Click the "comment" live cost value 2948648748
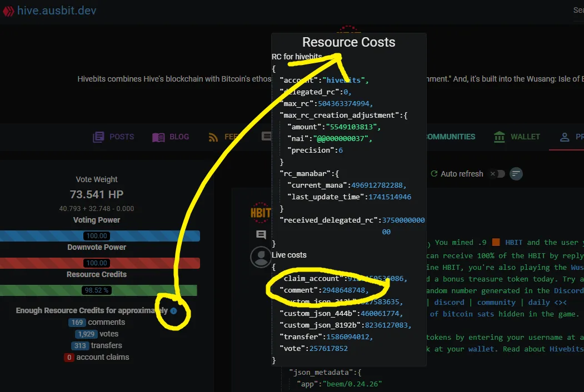This screenshot has width=584, height=392. pyautogui.click(x=344, y=290)
